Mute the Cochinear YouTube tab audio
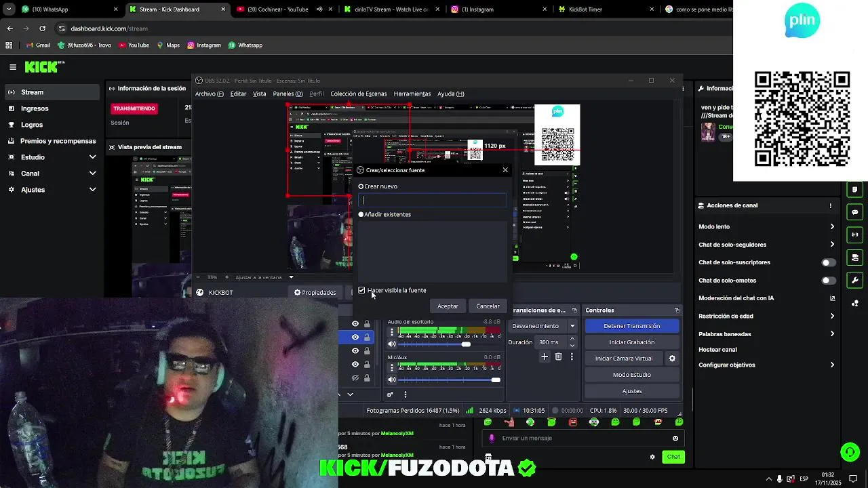 (x=319, y=9)
